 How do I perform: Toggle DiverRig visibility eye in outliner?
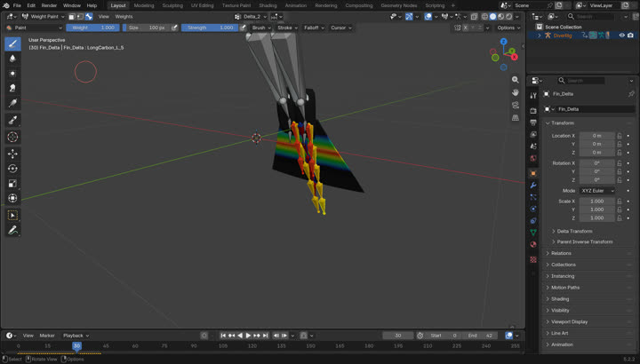[x=621, y=36]
